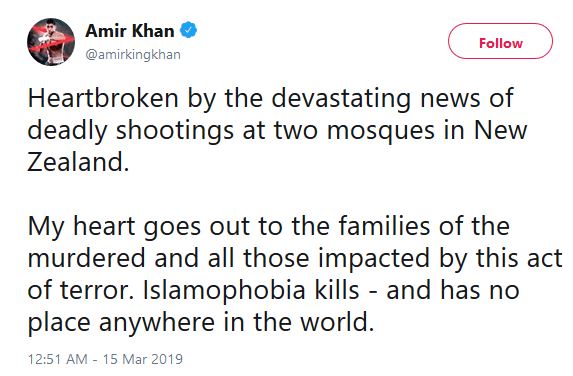Click the word impacted in the tweet
Viewport: 573px width, 376px height.
tap(374, 258)
